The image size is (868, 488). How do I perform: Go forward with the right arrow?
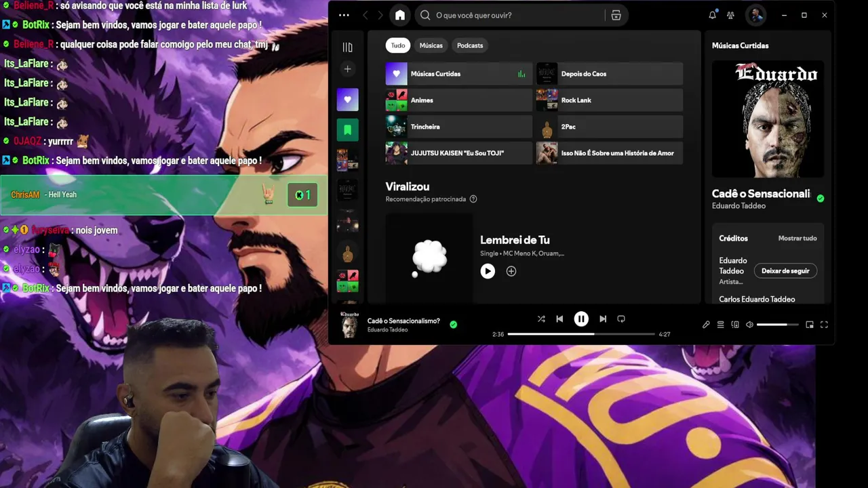(x=380, y=15)
